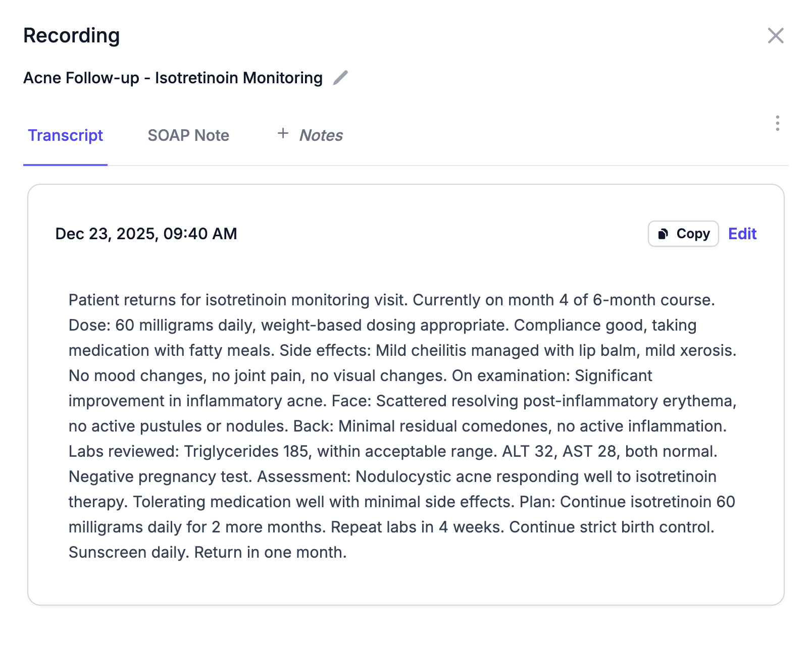
Task: Select the Notes tab
Action: (321, 135)
